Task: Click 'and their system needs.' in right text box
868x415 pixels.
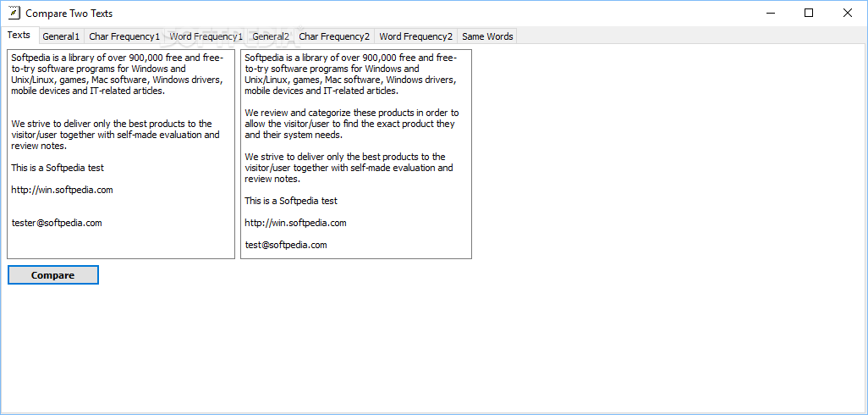Action: pyautogui.click(x=294, y=135)
